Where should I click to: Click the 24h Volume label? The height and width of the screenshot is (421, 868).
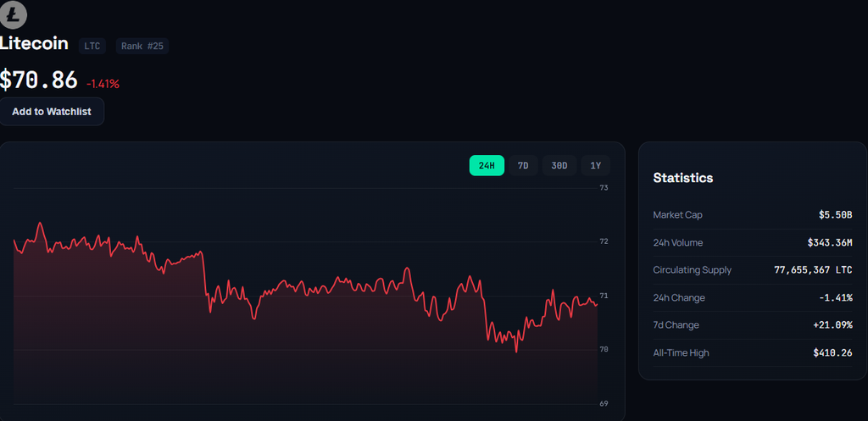pyautogui.click(x=677, y=242)
